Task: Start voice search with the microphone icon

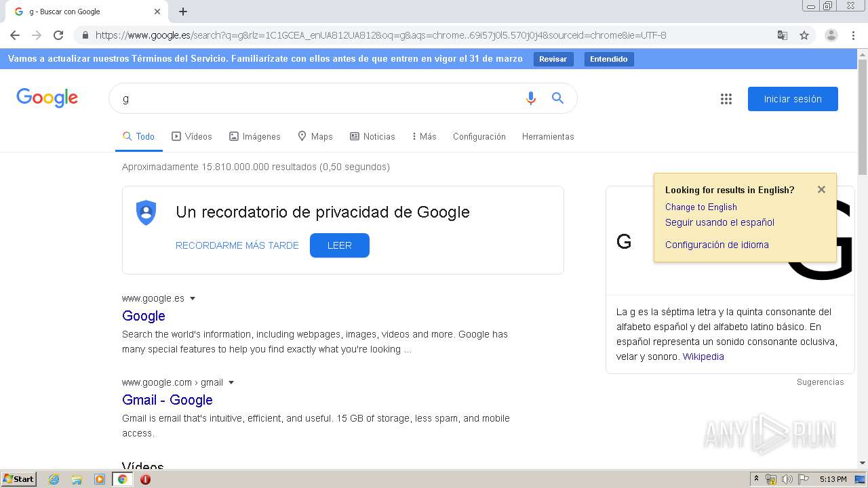Action: [531, 98]
